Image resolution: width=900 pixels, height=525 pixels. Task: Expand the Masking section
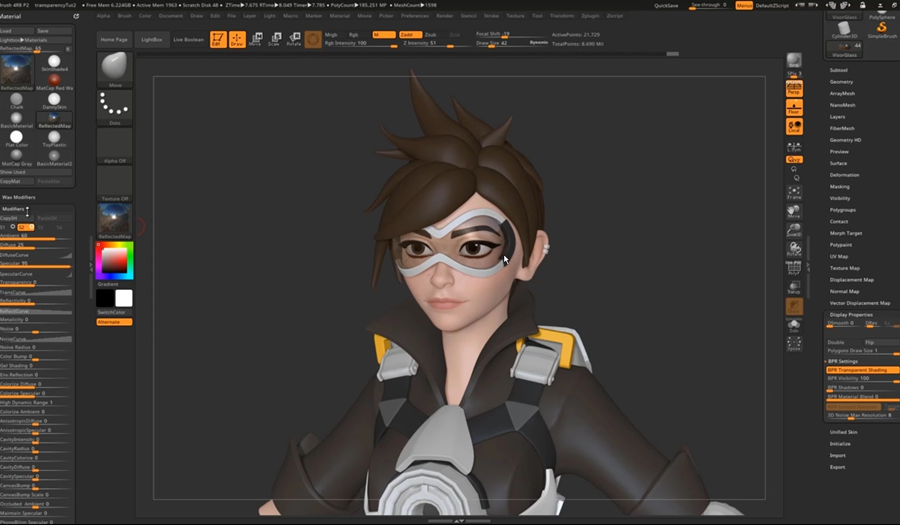tap(839, 186)
